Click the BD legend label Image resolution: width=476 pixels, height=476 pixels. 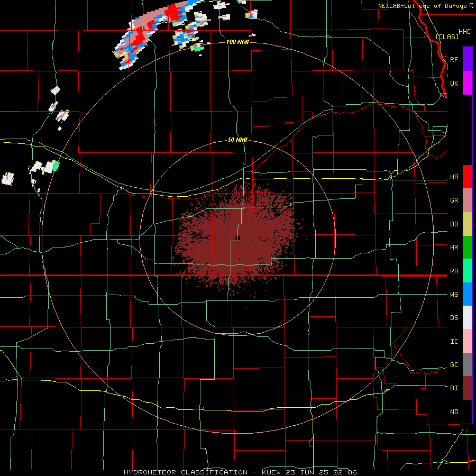[x=454, y=224]
